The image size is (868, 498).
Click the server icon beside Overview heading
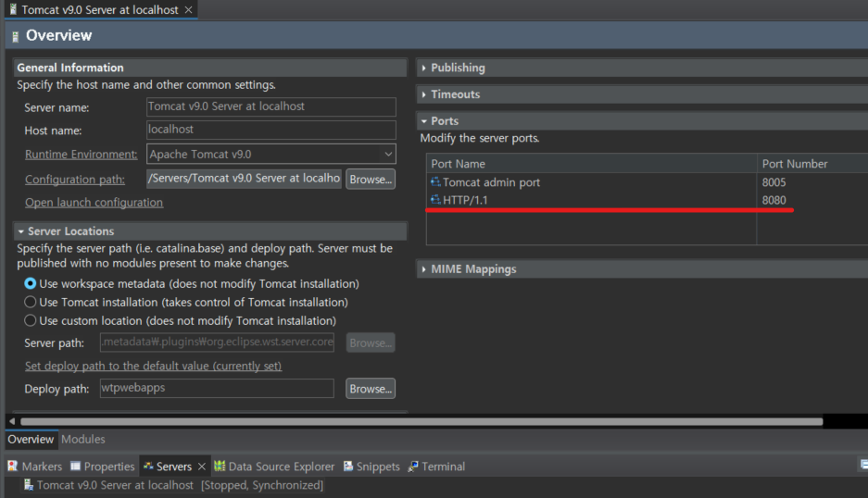(x=16, y=36)
